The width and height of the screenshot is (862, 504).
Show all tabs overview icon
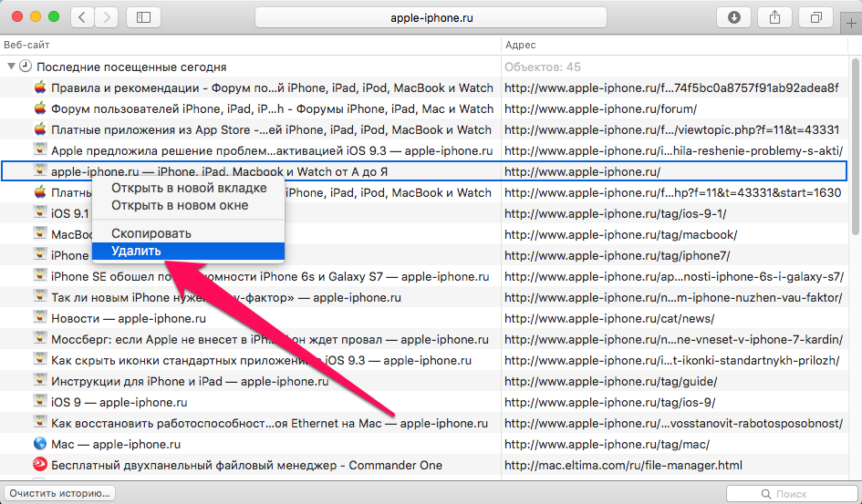pos(816,17)
